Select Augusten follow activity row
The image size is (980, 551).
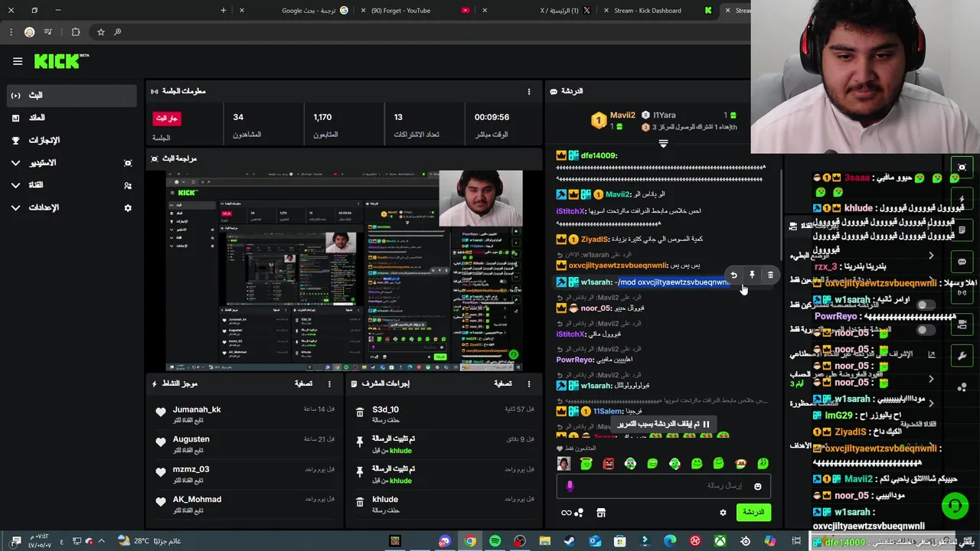click(x=245, y=444)
